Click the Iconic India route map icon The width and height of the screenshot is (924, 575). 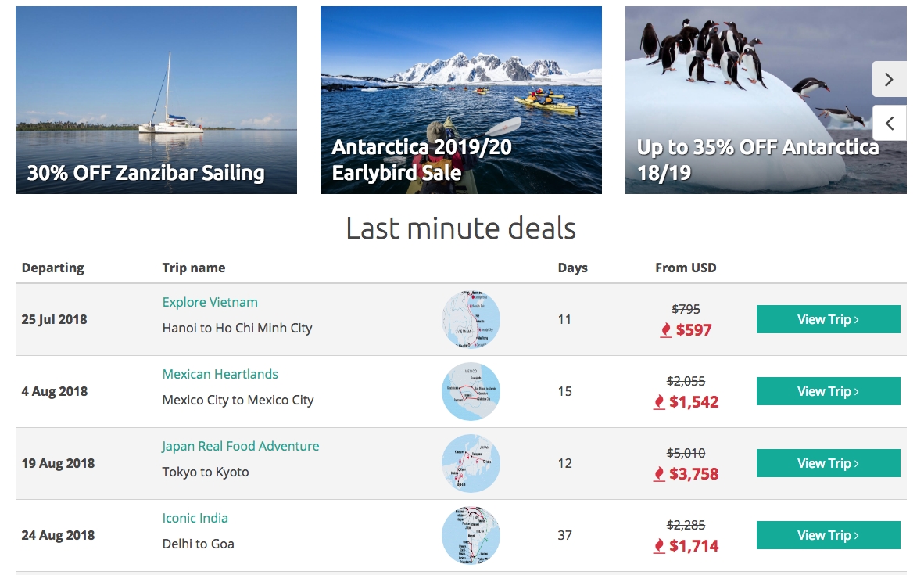tap(471, 535)
